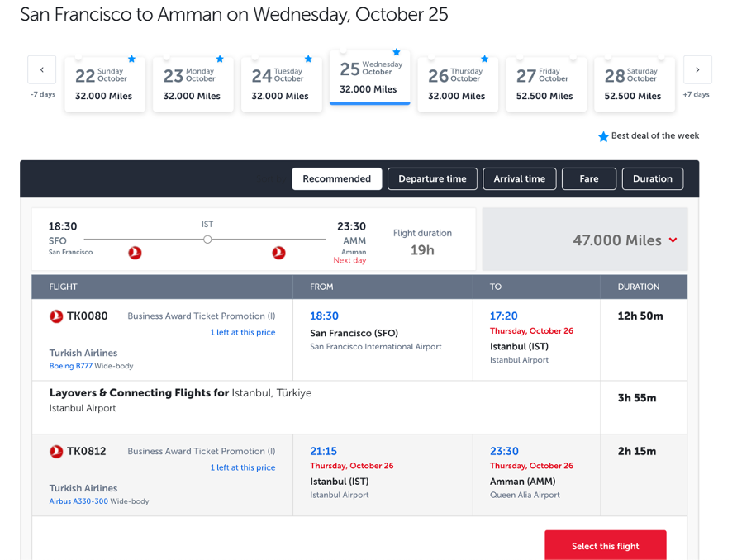
Task: Choose Saturday October 28 for 52.500 Miles
Action: coord(633,84)
